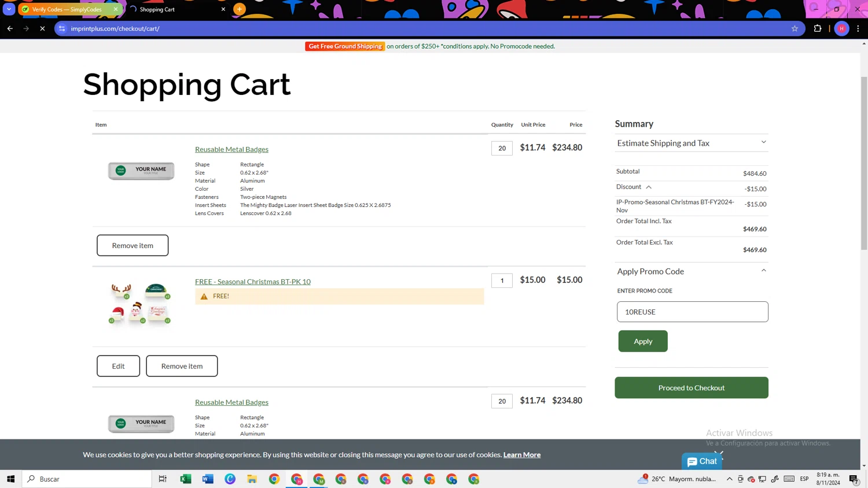The image size is (868, 488).
Task: Click the ESP language indicator
Action: pyautogui.click(x=804, y=479)
